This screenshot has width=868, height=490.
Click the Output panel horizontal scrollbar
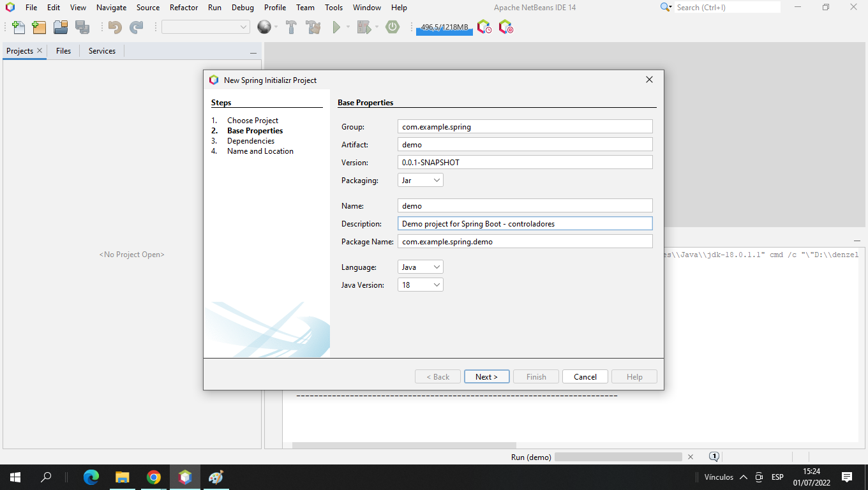[404, 445]
